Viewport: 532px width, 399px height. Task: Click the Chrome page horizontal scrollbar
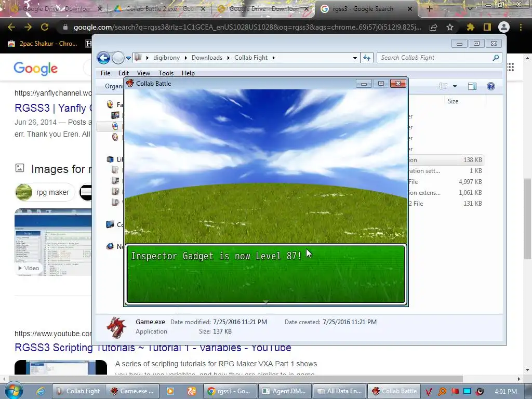tap(236, 379)
